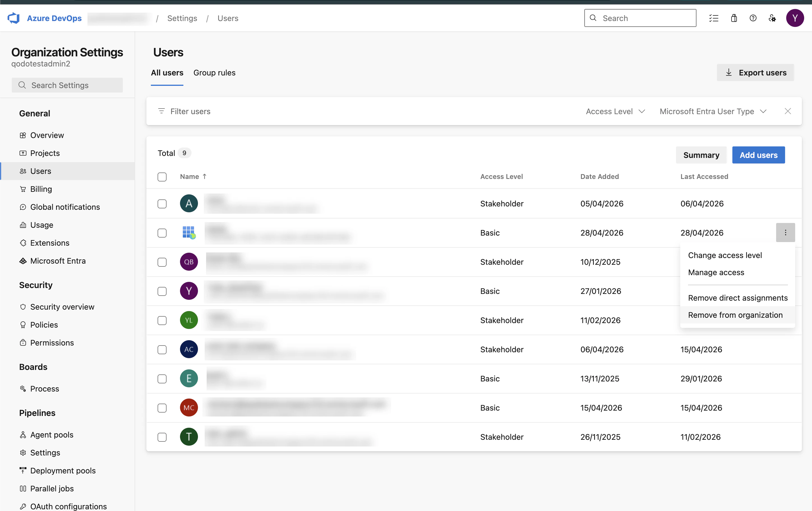The height and width of the screenshot is (511, 812).
Task: Click the Name column sort arrow
Action: click(204, 176)
